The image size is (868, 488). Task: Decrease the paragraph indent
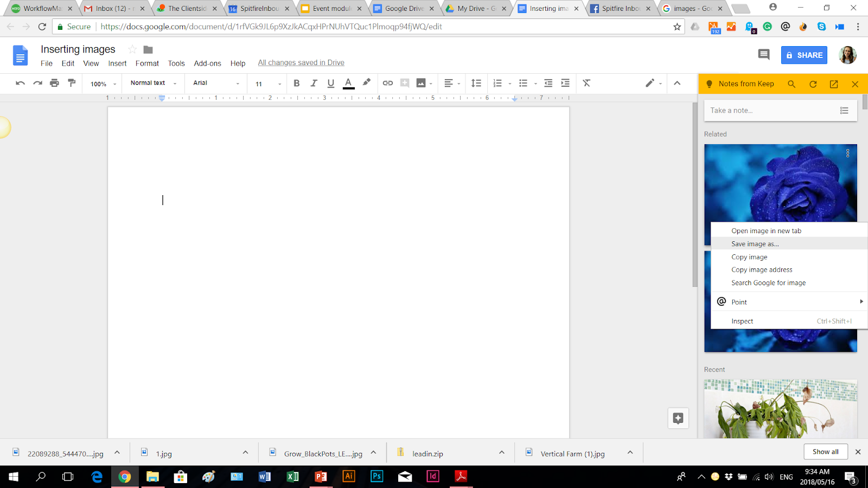point(548,83)
